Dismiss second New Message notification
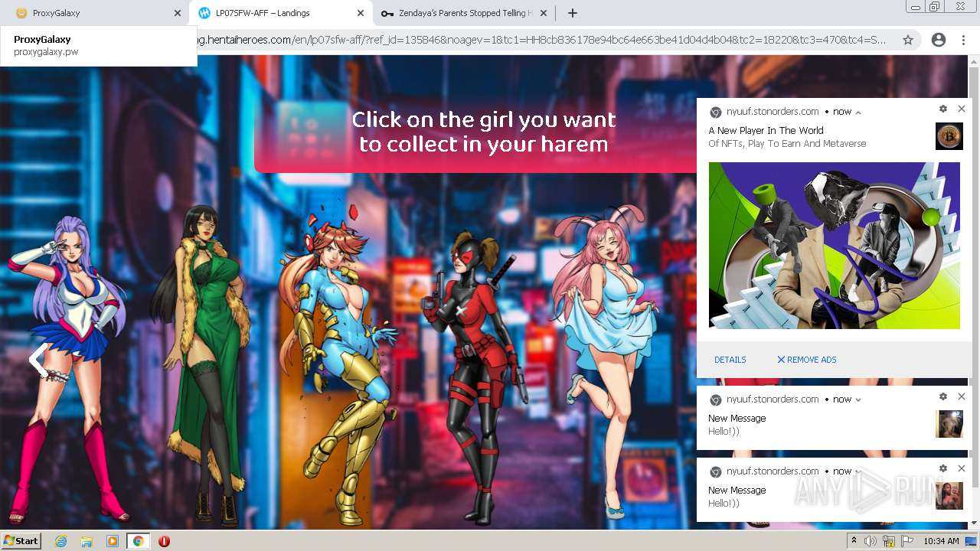 962,468
